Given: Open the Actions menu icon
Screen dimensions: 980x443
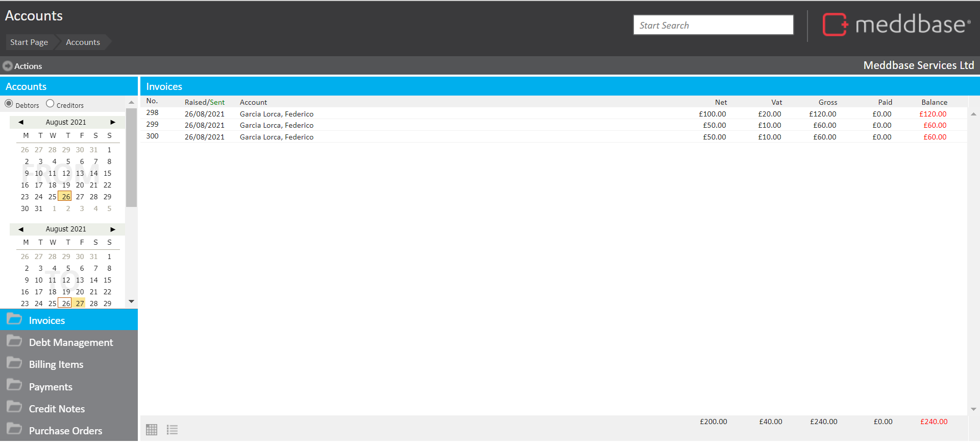Looking at the screenshot, I should tap(8, 66).
